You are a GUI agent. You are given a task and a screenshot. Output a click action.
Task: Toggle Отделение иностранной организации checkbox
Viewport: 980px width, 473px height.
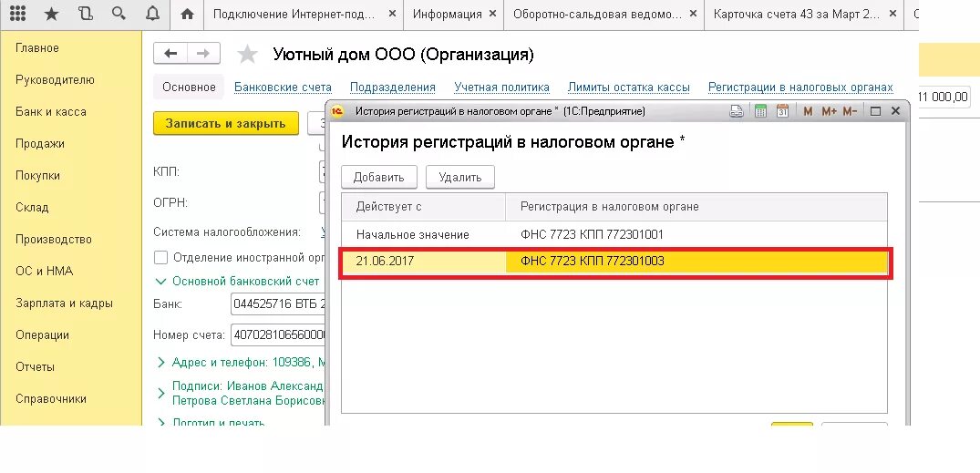tap(160, 257)
